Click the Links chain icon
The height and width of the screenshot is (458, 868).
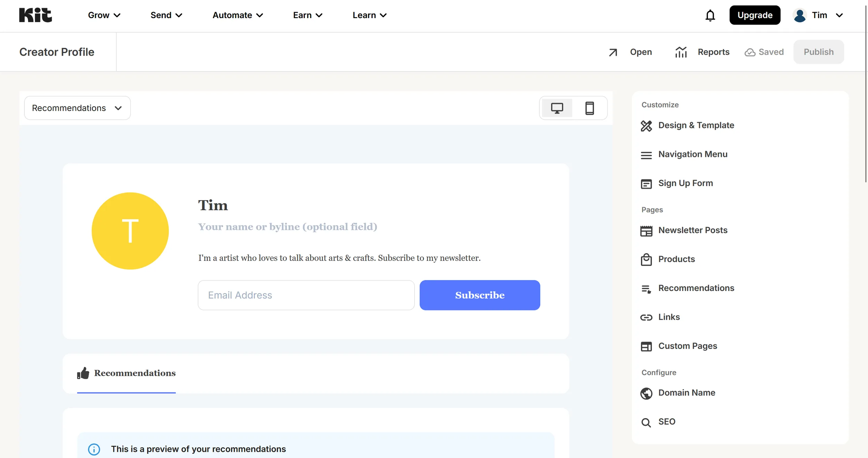point(646,317)
